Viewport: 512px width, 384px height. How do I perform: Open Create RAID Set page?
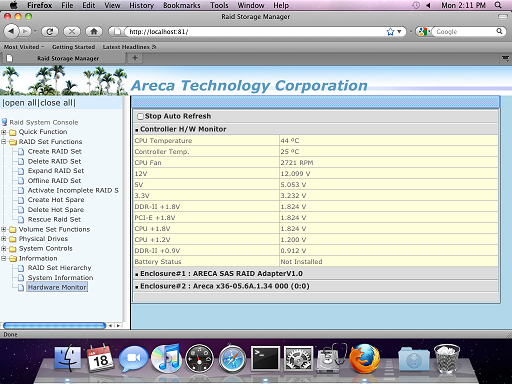pos(54,151)
